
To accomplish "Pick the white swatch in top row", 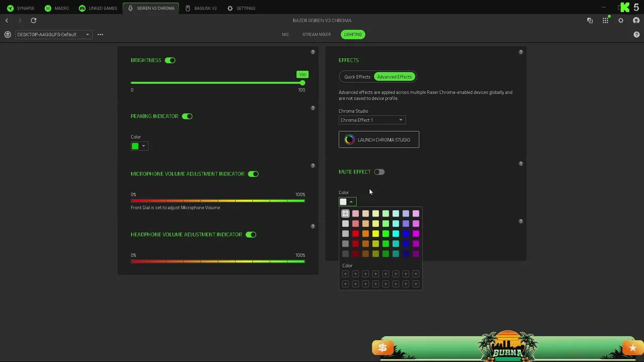I will 345,214.
